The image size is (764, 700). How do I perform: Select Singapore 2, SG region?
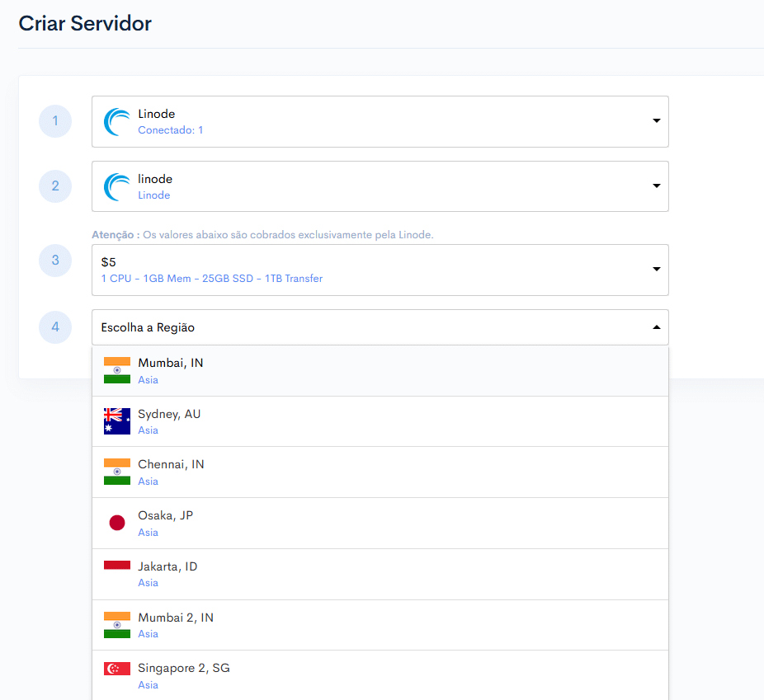coord(380,675)
